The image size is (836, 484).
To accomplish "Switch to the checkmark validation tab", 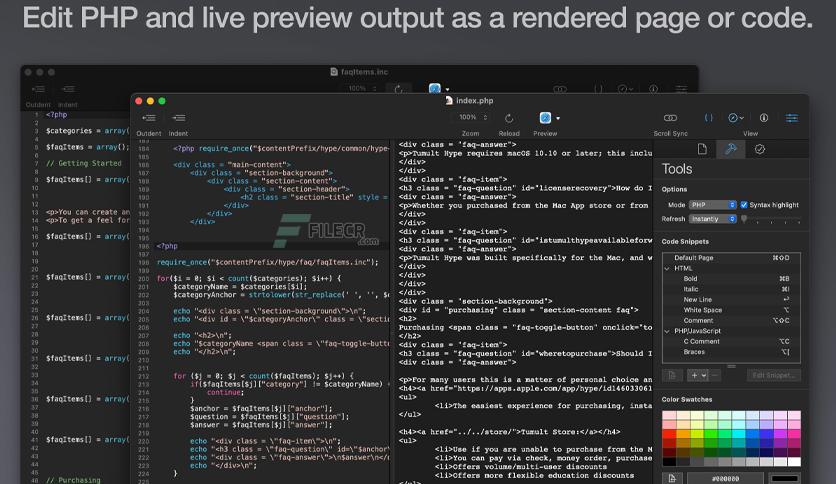I will 759,149.
